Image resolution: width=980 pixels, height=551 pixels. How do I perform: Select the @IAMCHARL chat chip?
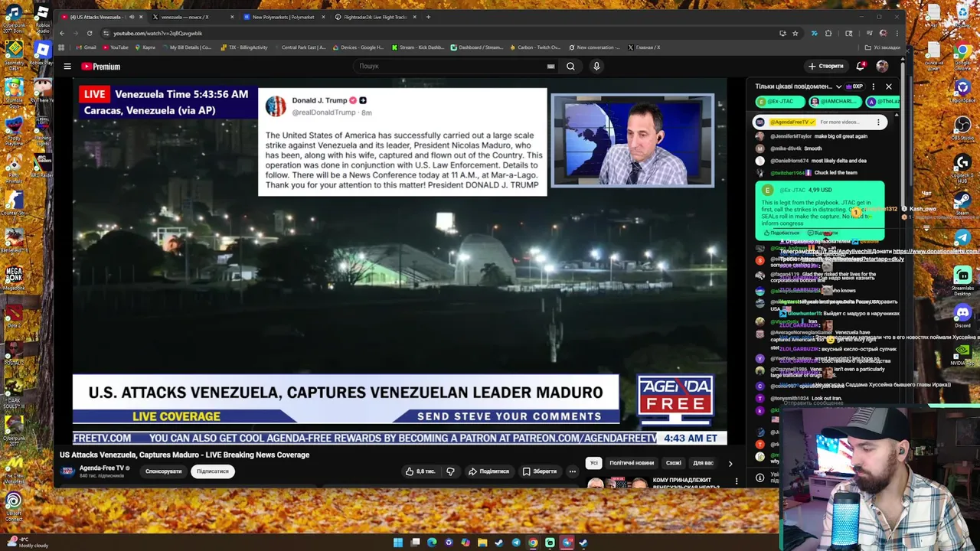[837, 102]
